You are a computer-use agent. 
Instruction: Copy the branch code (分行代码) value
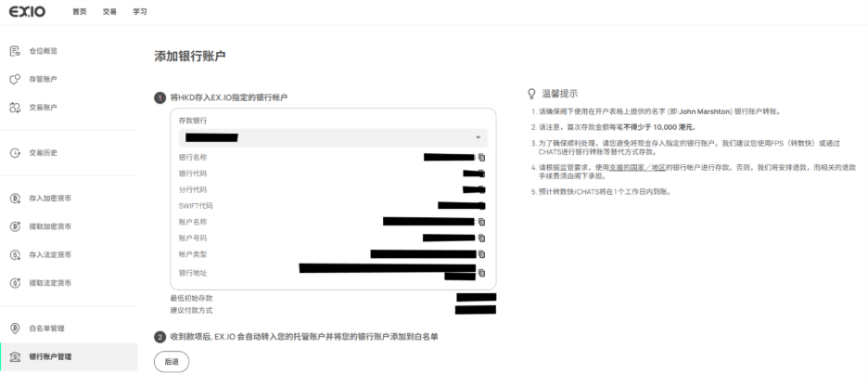coord(481,189)
